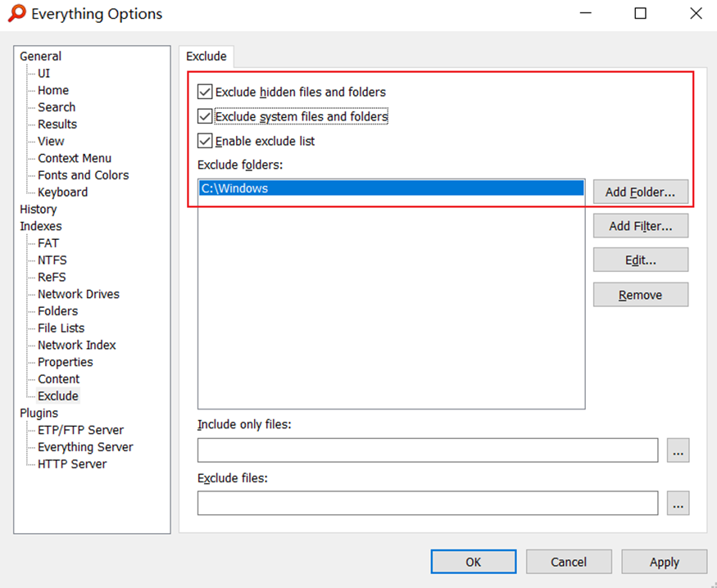Open the History settings page
This screenshot has height=588, width=717.
[38, 209]
